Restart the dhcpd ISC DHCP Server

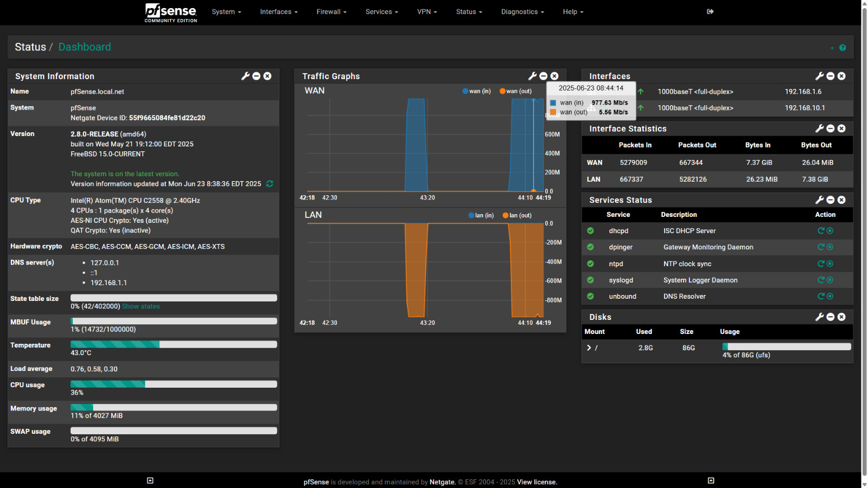pos(821,230)
